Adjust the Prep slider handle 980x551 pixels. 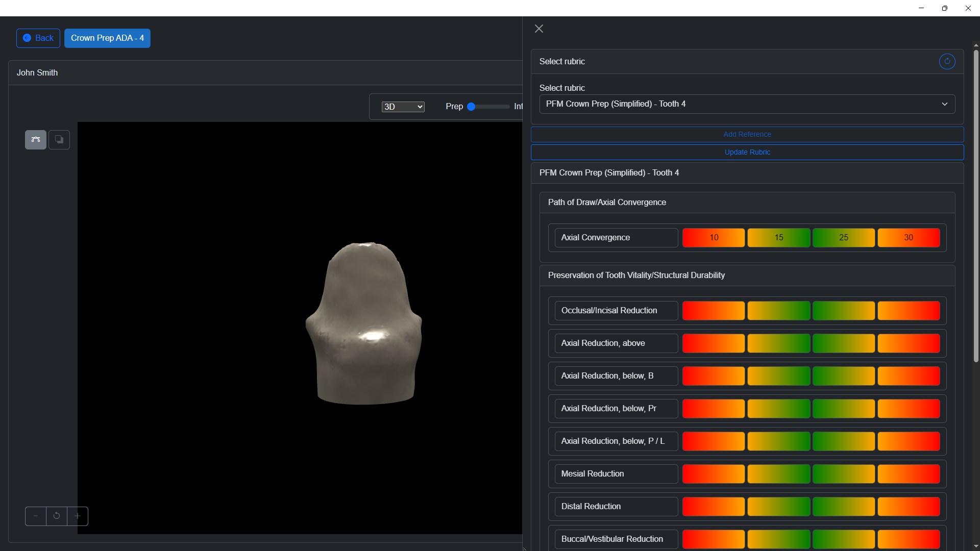coord(472,107)
